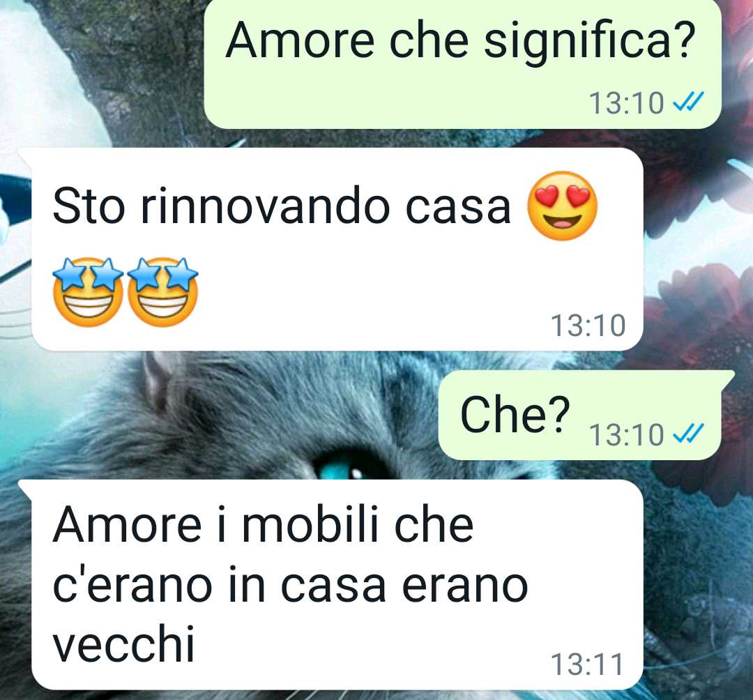Viewport: 753px width, 700px height.
Task: Tap blue read ticks on 'Amore che significa?'
Action: [x=688, y=102]
